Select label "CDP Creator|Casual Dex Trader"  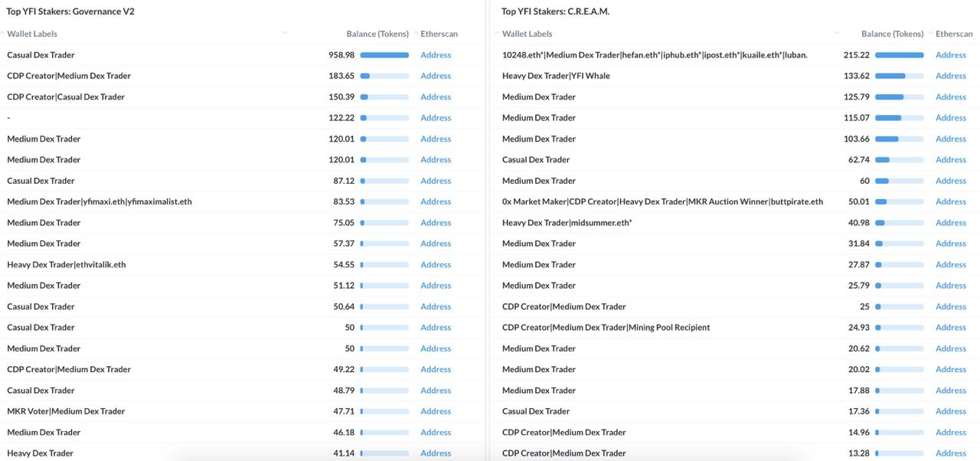[66, 96]
